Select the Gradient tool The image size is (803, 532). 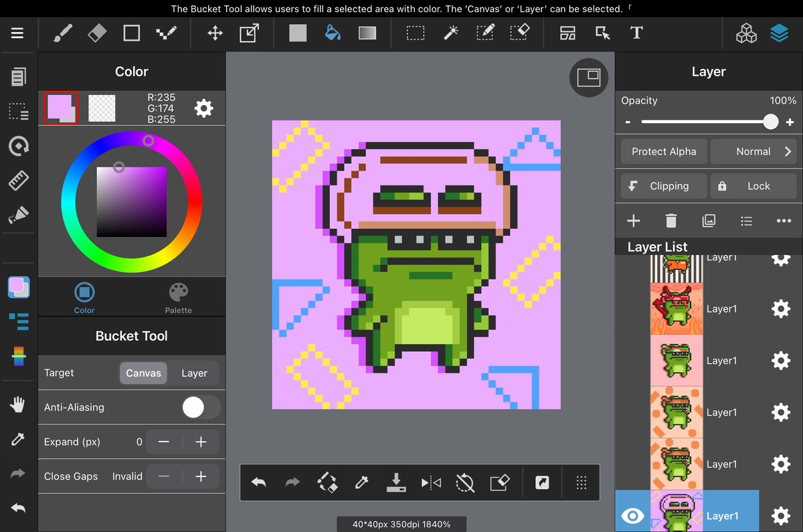click(x=367, y=33)
